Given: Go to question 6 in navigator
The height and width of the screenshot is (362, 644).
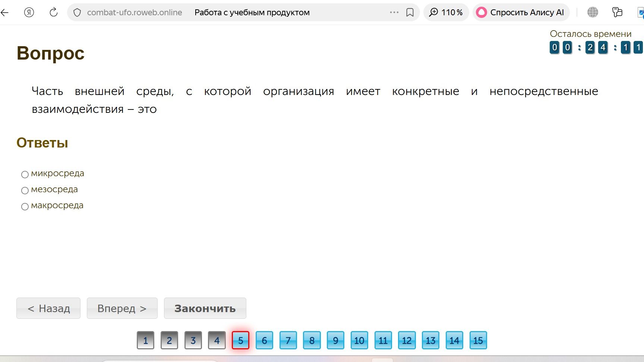Looking at the screenshot, I should pos(264,340).
